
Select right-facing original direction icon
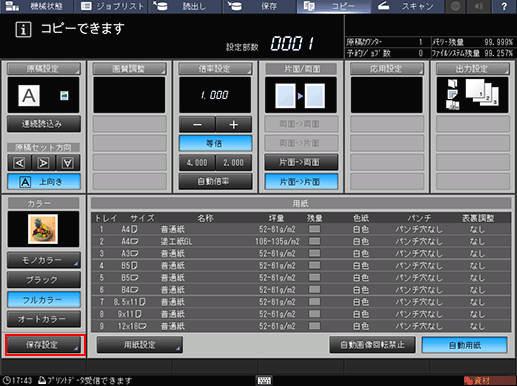44,163
